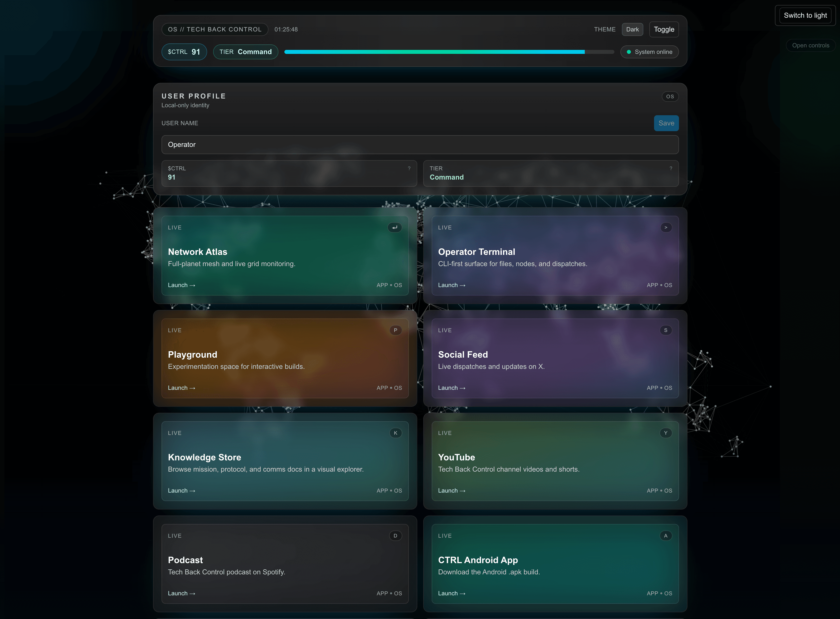This screenshot has height=619, width=840.
Task: Click the Playground card title
Action: tap(192, 354)
